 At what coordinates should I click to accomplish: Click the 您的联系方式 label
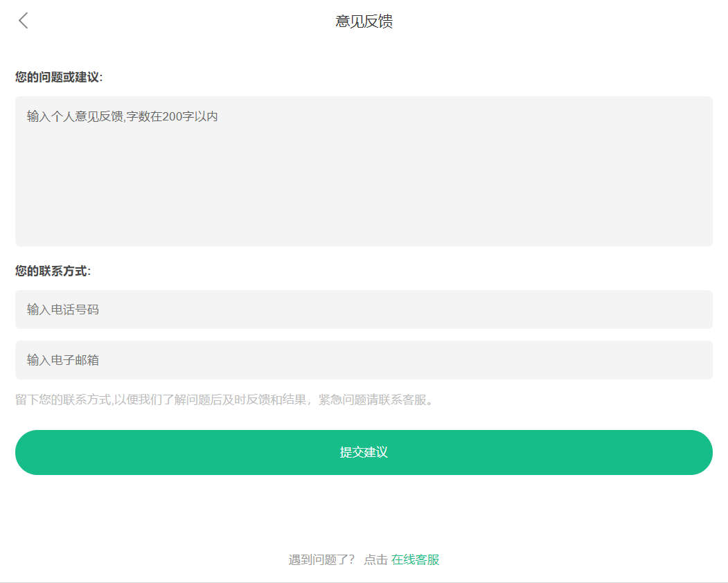click(x=53, y=271)
